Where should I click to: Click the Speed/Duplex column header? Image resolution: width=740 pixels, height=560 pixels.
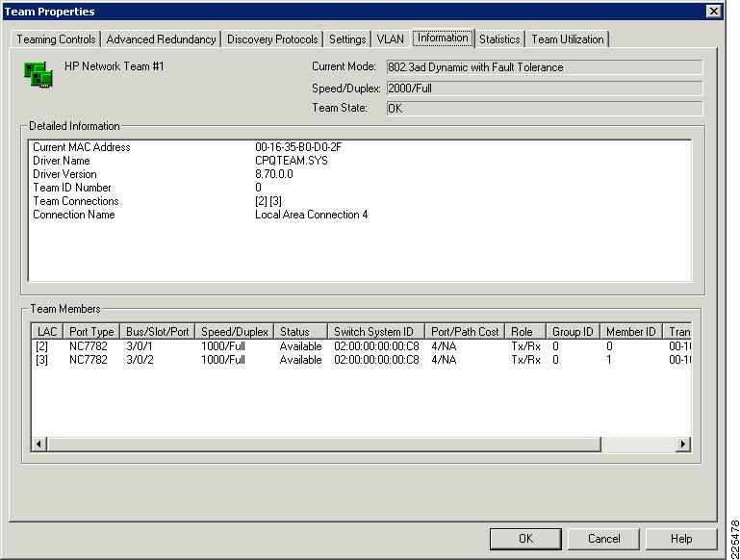point(235,332)
